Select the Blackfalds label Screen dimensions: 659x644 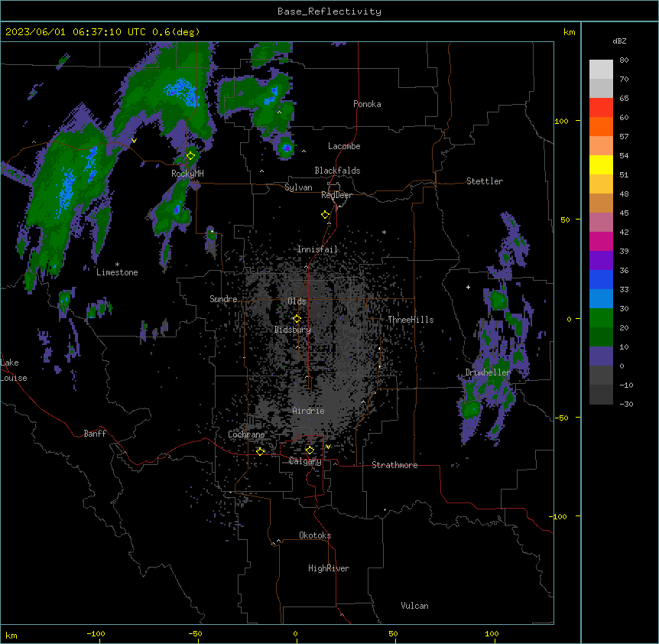tap(337, 171)
